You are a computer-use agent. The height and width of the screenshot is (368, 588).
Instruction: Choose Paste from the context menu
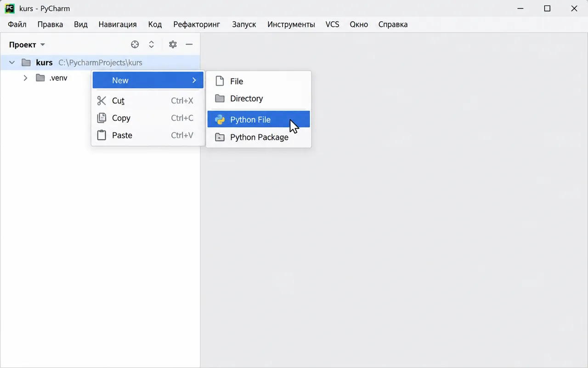(x=148, y=135)
